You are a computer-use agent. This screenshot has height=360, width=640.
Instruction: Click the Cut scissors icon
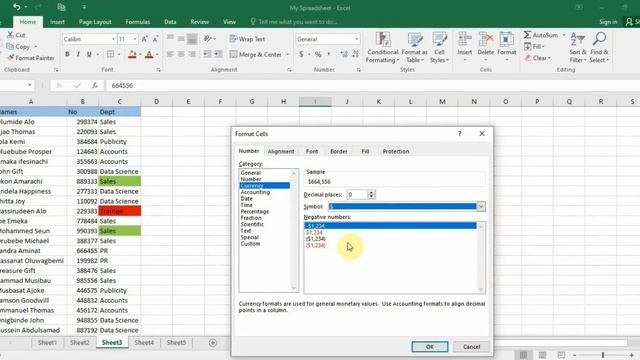(x=10, y=35)
